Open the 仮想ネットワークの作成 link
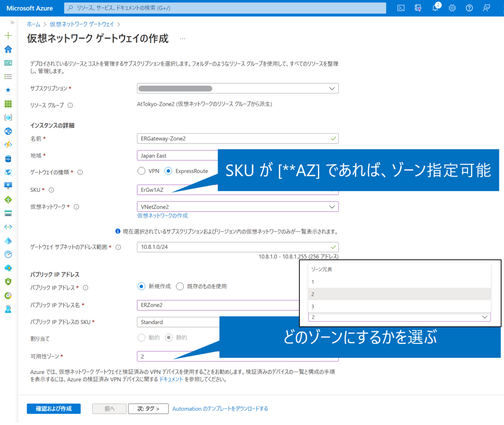 [163, 216]
